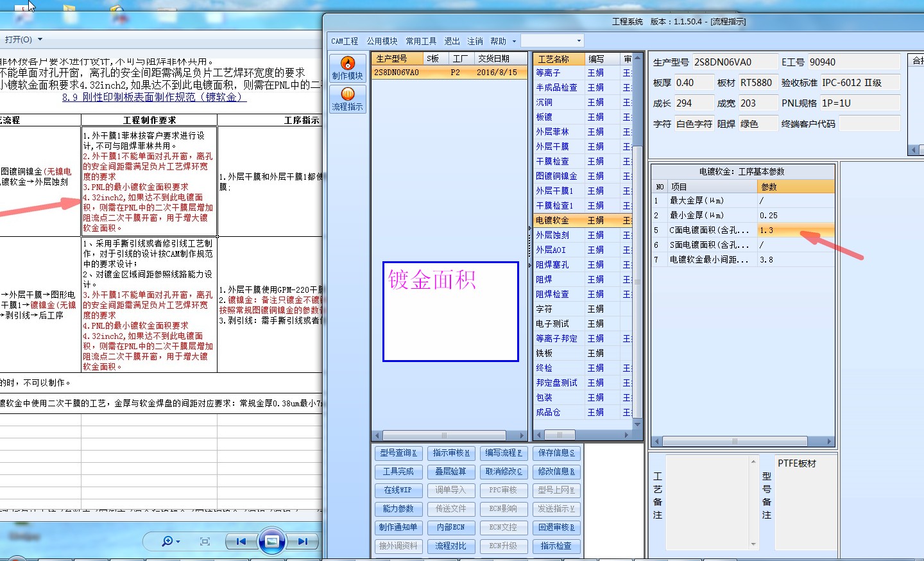
Task: Click the 取消修改 button
Action: pos(503,472)
